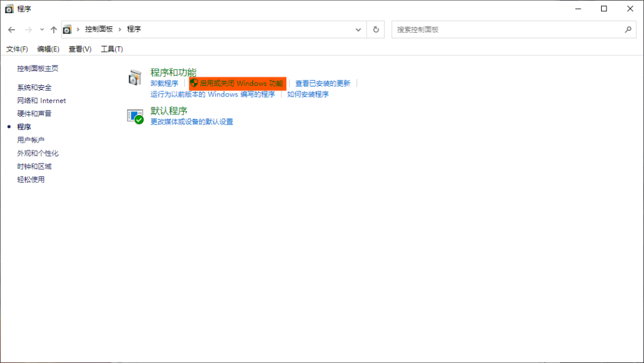Refresh the control panel view
This screenshot has width=644, height=363.
tap(376, 29)
